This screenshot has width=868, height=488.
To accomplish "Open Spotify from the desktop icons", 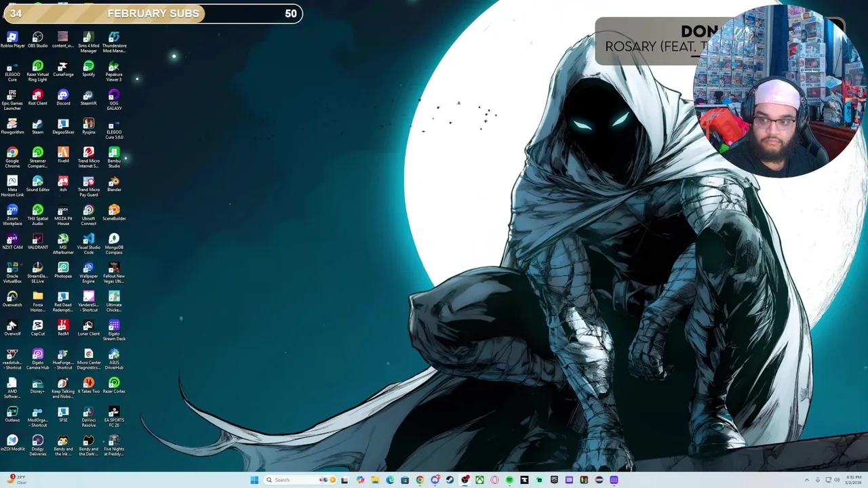I will [x=89, y=69].
